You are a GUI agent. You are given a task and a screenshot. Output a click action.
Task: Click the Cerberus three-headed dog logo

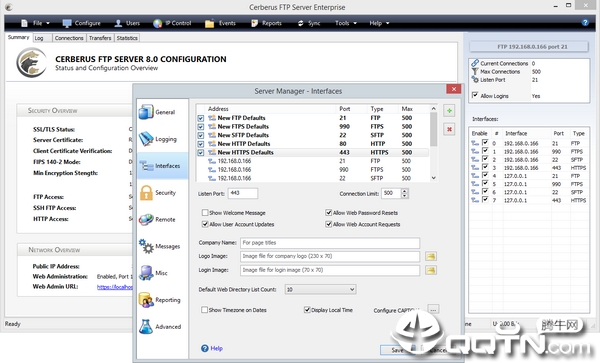click(x=31, y=63)
